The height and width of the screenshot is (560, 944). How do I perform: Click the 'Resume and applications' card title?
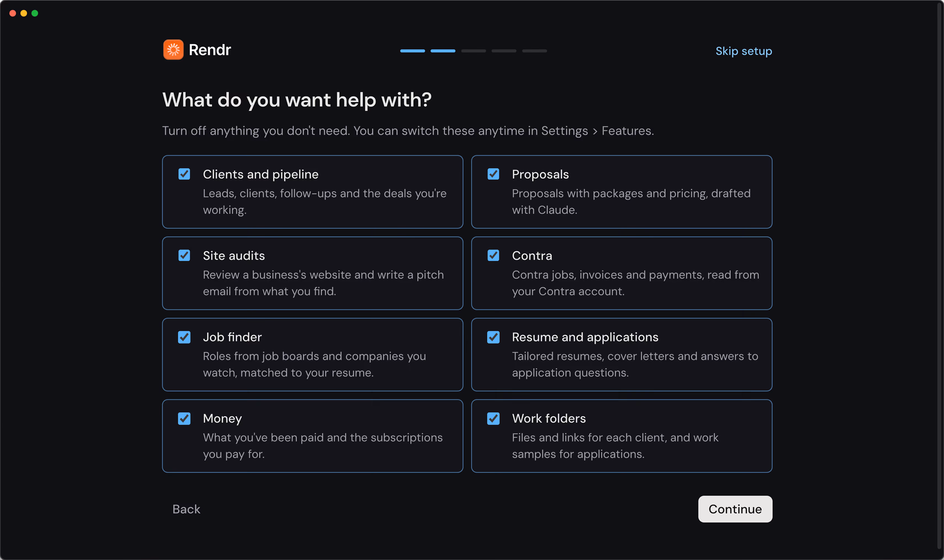click(x=585, y=337)
